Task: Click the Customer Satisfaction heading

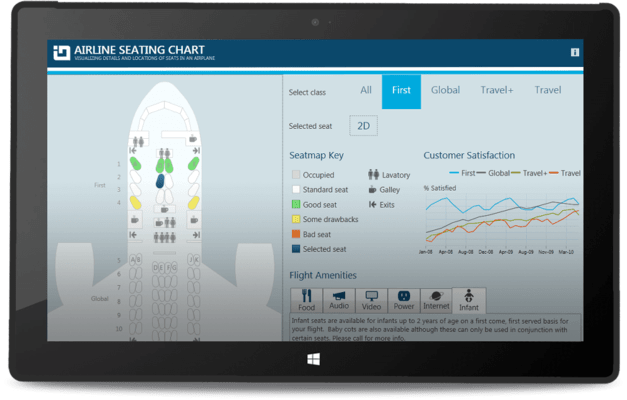Action: pos(469,155)
